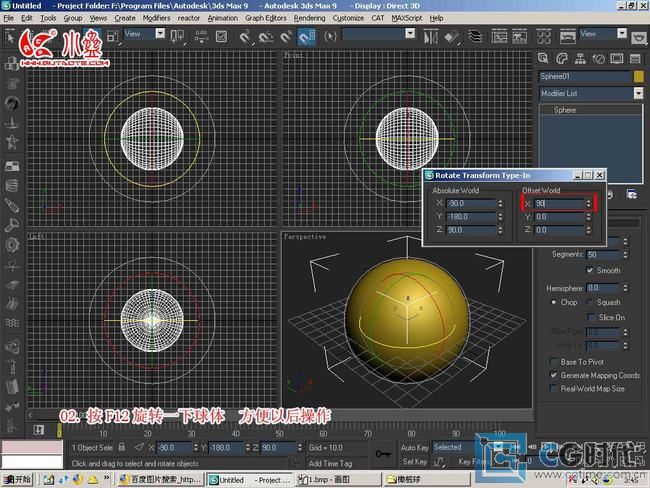Viewport: 650px width, 488px height.
Task: Open the MAXScript menu
Action: click(407, 18)
